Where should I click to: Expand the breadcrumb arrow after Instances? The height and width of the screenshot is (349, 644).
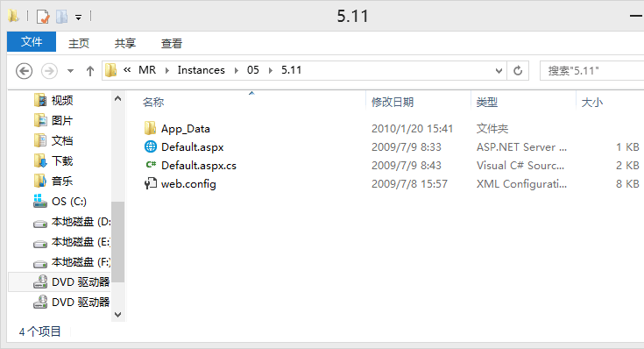(x=237, y=71)
